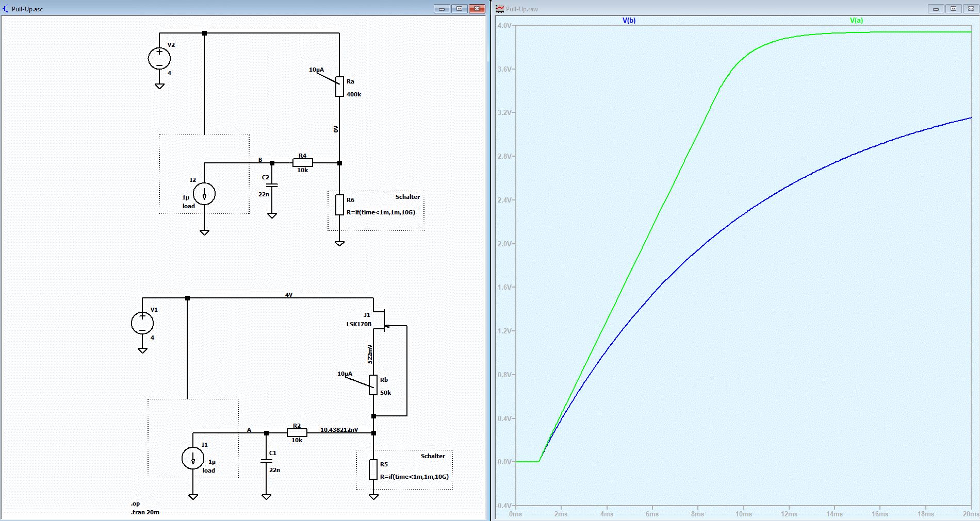This screenshot has width=980, height=521.
Task: Click the I1 load current source symbol
Action: pos(193,458)
